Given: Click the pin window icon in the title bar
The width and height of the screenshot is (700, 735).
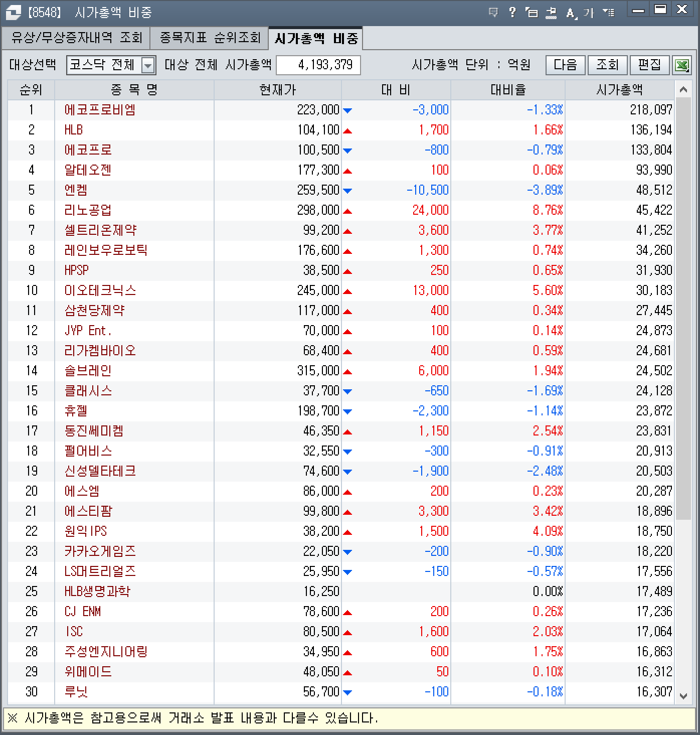Looking at the screenshot, I should (x=551, y=13).
